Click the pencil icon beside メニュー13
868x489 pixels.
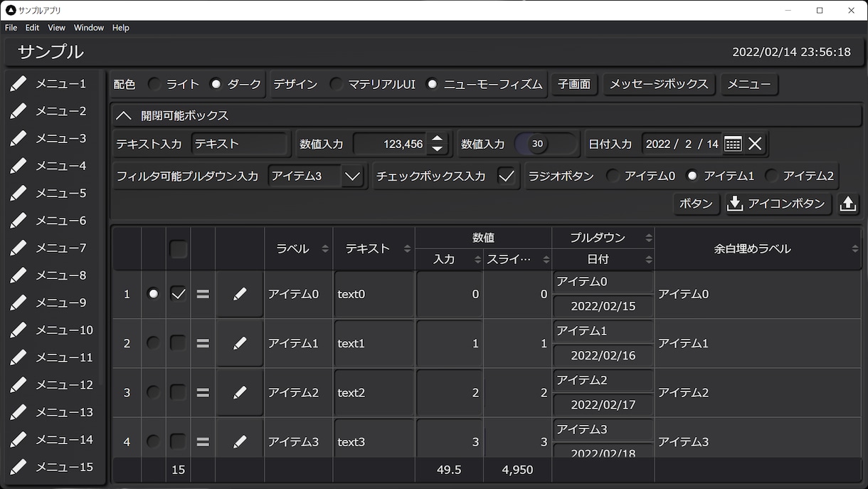point(18,412)
